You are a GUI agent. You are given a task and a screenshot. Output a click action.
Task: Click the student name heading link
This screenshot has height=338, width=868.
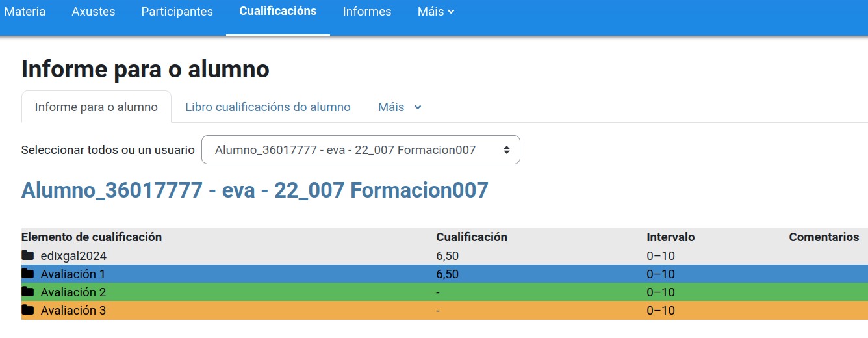coord(255,190)
